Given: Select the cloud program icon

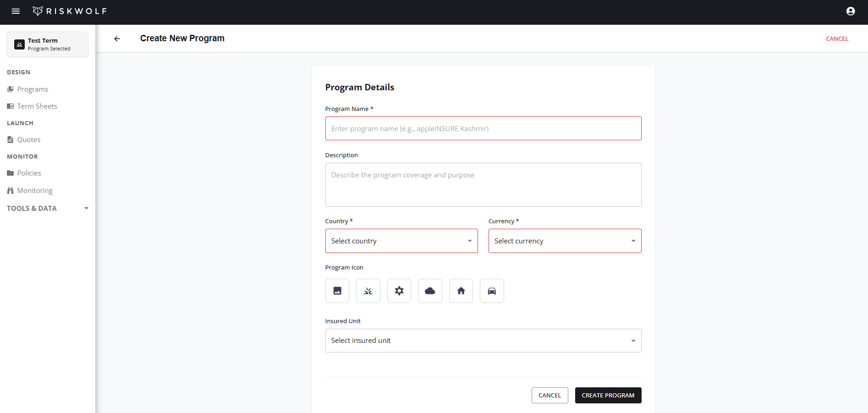Looking at the screenshot, I should tap(429, 291).
